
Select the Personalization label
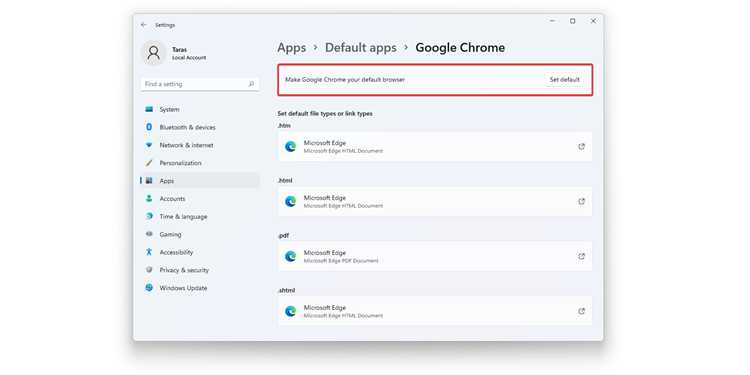[x=180, y=163]
